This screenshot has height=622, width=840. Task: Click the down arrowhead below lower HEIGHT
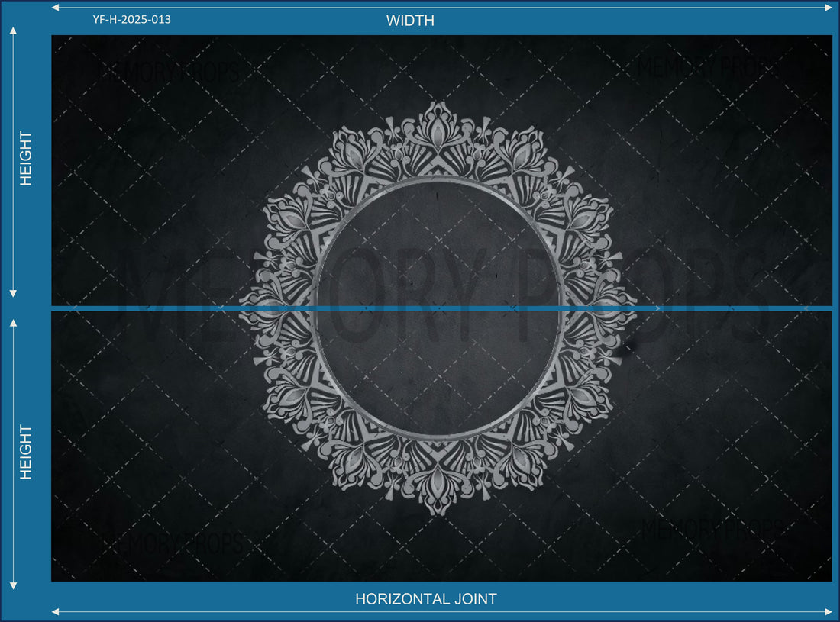[13, 585]
